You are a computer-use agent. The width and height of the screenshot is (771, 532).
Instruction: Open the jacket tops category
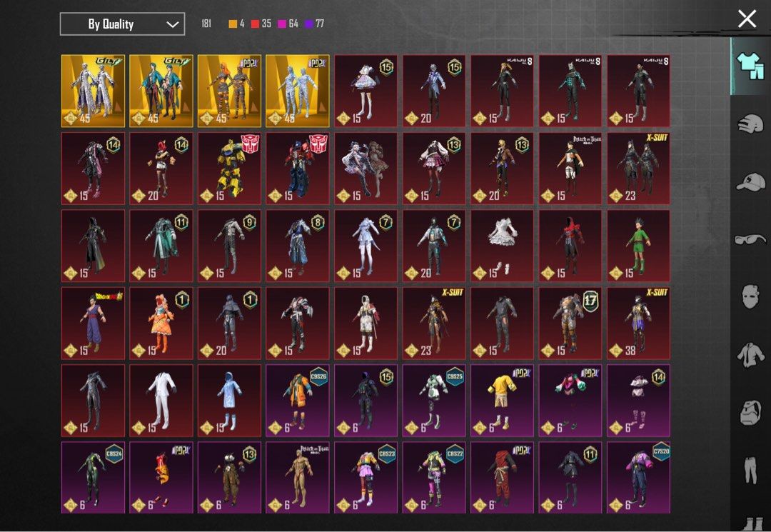pos(750,353)
